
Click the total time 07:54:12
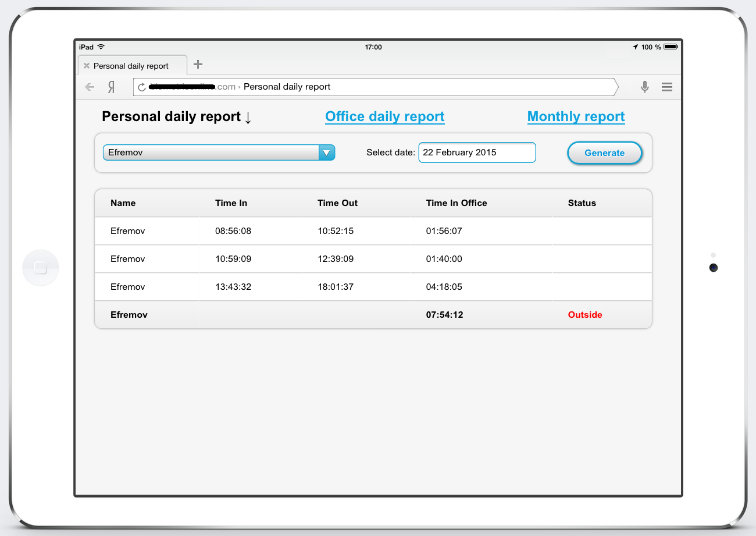(x=445, y=315)
